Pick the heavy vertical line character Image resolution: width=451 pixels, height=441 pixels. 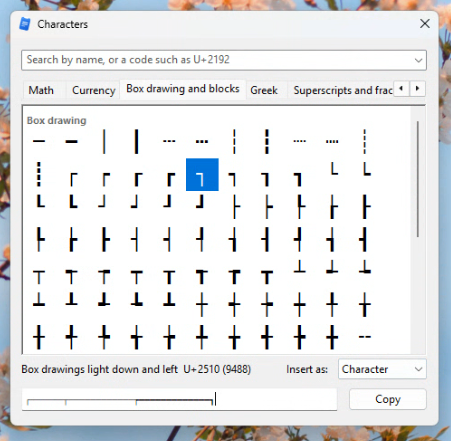(x=136, y=142)
